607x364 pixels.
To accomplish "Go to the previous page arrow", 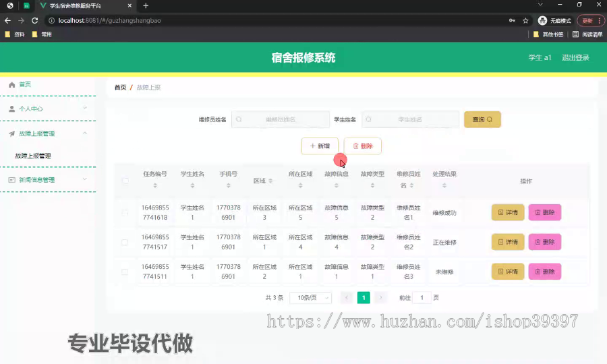I will tap(347, 297).
